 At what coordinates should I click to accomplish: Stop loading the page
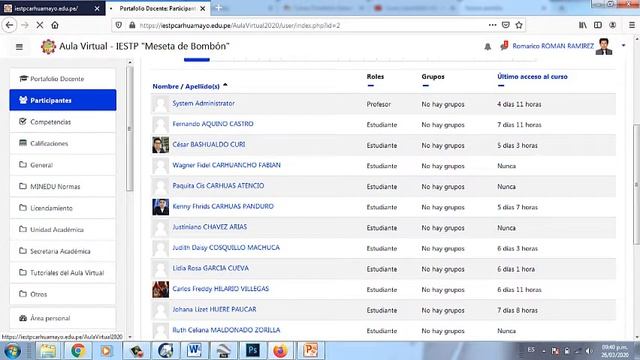(x=40, y=25)
